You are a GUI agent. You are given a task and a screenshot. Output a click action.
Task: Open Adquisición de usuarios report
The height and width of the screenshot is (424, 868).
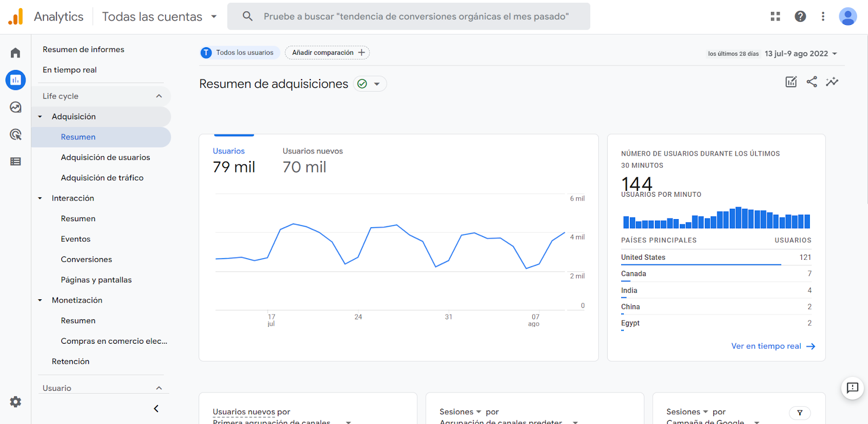pyautogui.click(x=105, y=158)
